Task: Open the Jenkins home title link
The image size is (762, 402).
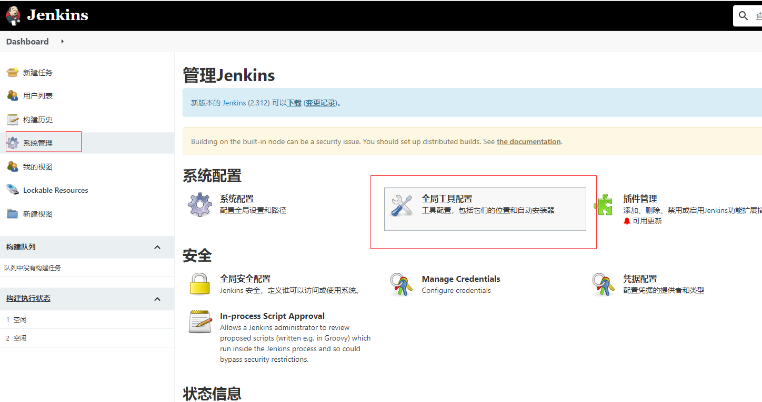Action: point(57,15)
